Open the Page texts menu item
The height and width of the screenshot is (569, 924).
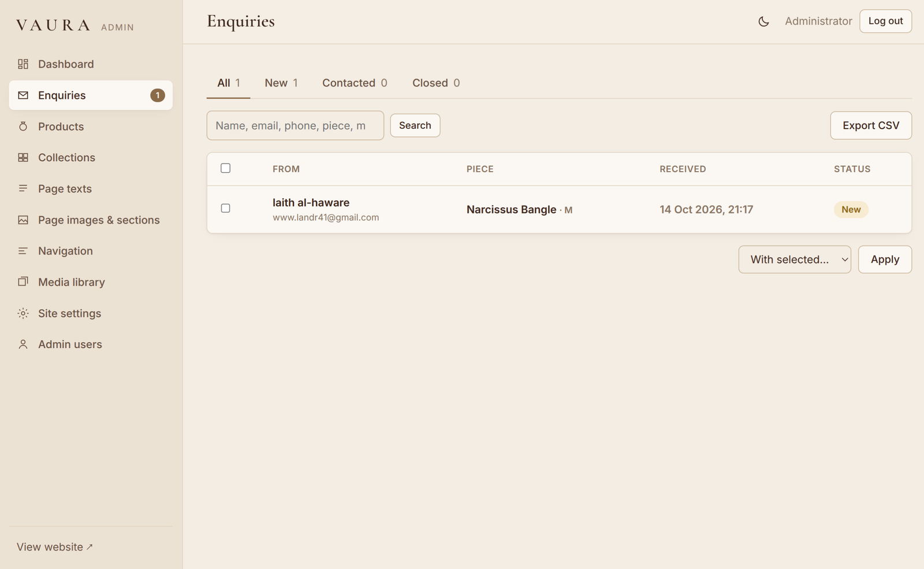[x=91, y=189]
